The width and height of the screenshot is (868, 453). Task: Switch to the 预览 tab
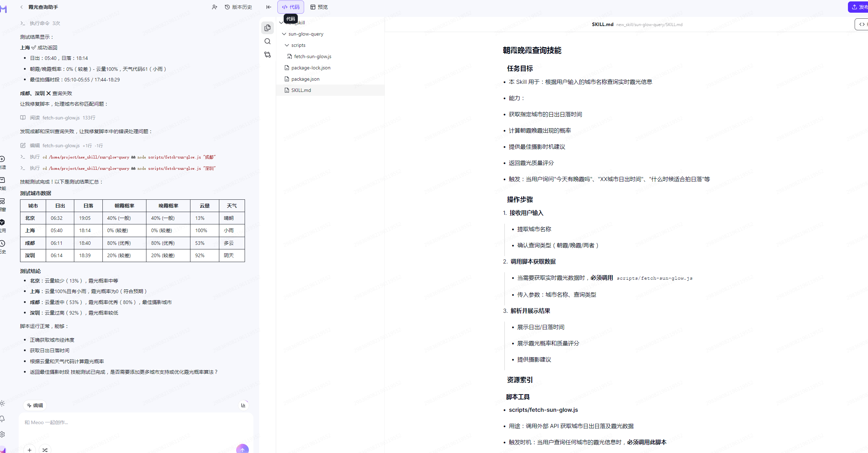coord(319,7)
